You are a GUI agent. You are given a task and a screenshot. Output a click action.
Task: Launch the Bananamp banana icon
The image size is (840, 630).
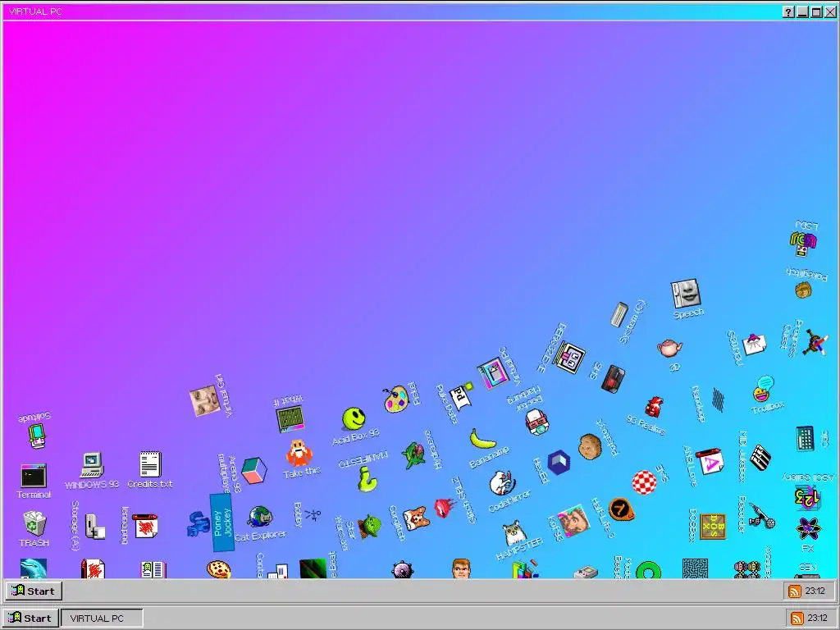pos(482,439)
